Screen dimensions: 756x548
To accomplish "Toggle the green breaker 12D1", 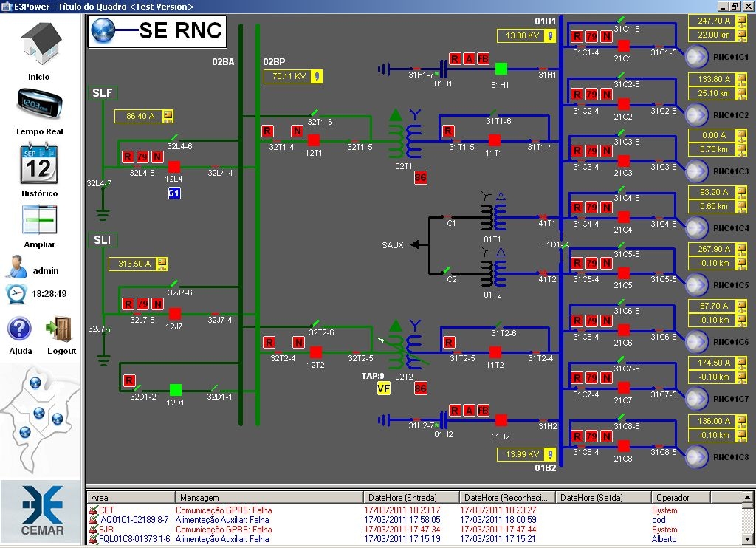I will coord(175,389).
